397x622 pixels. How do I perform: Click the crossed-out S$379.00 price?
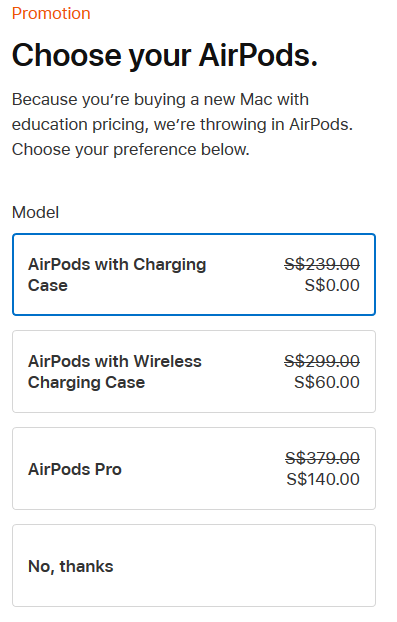click(x=322, y=458)
